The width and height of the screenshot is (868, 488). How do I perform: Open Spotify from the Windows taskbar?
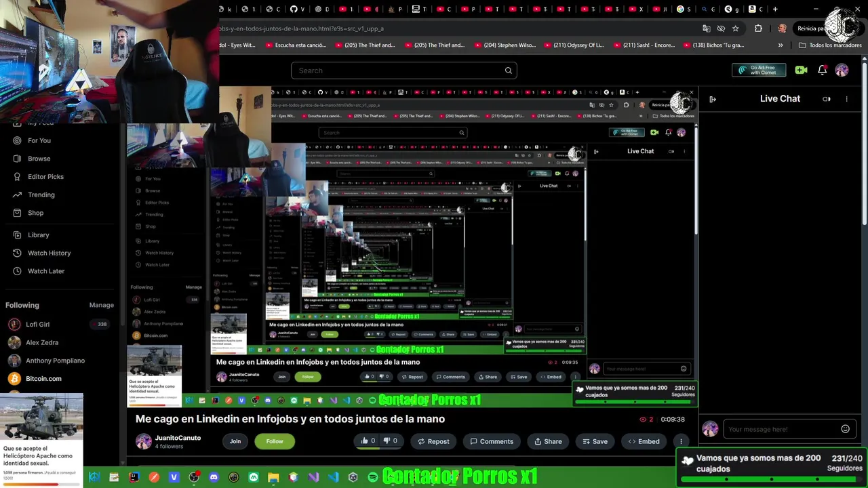373,477
